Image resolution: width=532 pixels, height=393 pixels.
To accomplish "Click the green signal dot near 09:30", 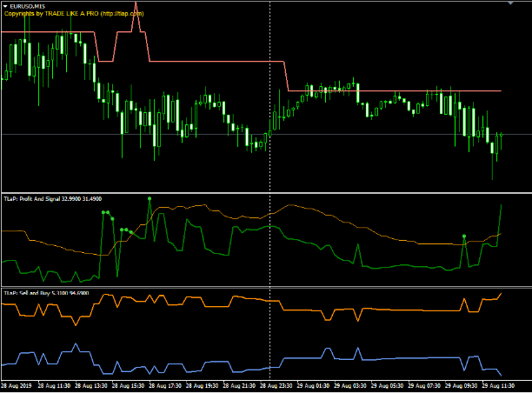I will coord(464,236).
